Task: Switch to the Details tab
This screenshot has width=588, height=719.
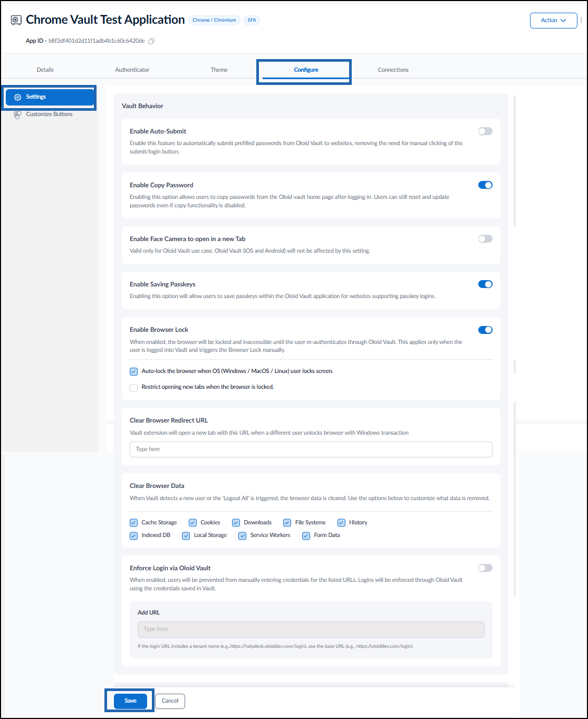Action: pos(45,70)
